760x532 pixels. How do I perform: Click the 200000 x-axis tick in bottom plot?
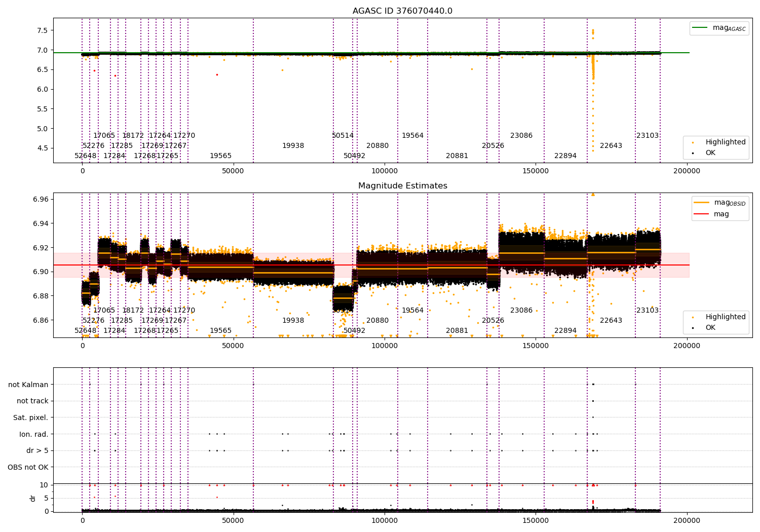[687, 520]
